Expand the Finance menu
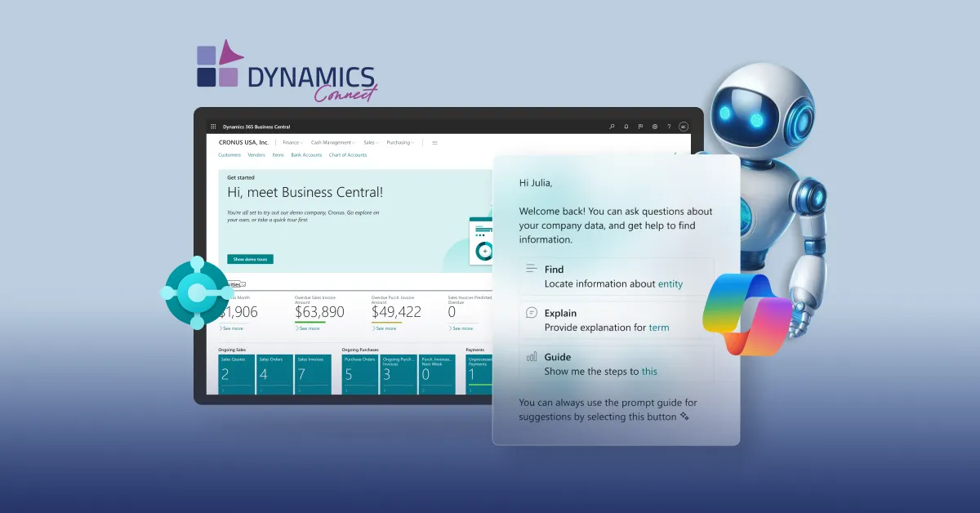The height and width of the screenshot is (513, 980). (292, 142)
